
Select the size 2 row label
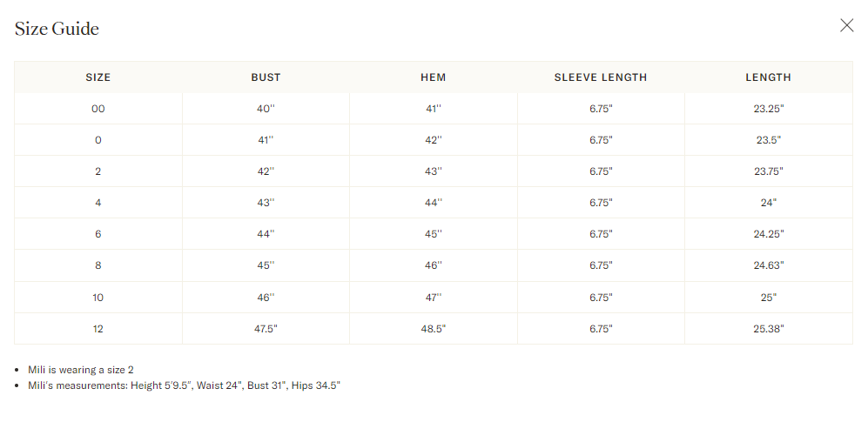[98, 171]
